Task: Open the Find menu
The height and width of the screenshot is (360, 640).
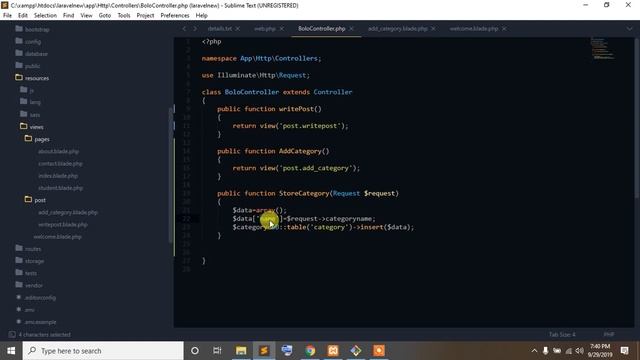Action: 69,16
